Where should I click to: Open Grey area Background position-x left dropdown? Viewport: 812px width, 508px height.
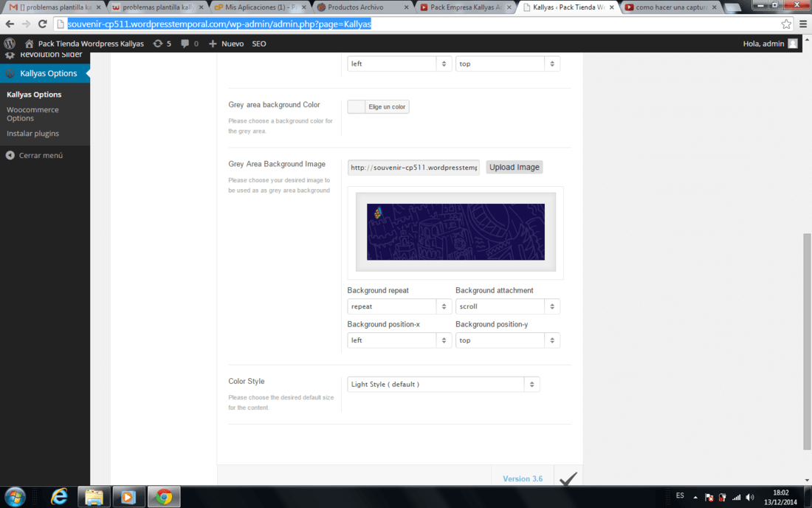pyautogui.click(x=399, y=340)
